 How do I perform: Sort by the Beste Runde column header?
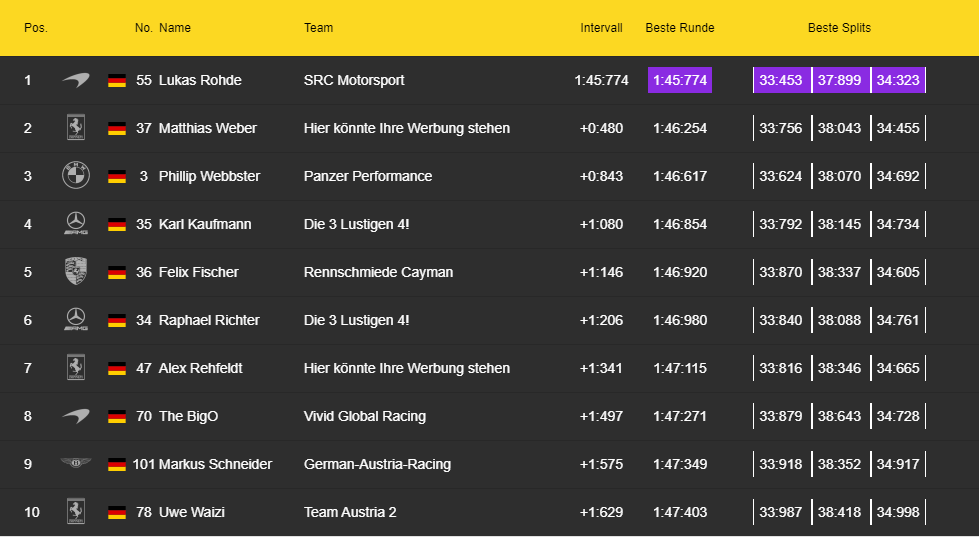tap(680, 28)
